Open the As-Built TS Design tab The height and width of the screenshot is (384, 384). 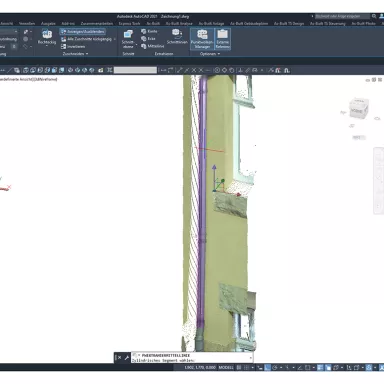[x=289, y=24]
